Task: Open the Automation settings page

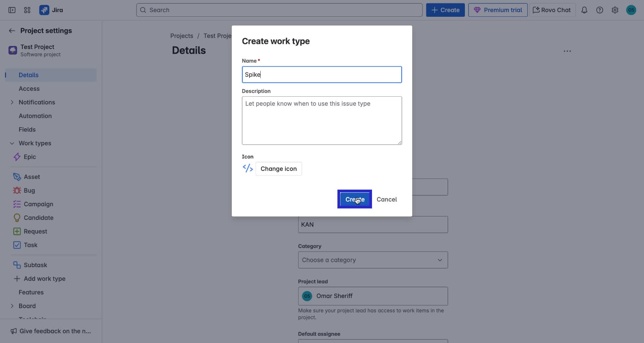Action: [35, 116]
